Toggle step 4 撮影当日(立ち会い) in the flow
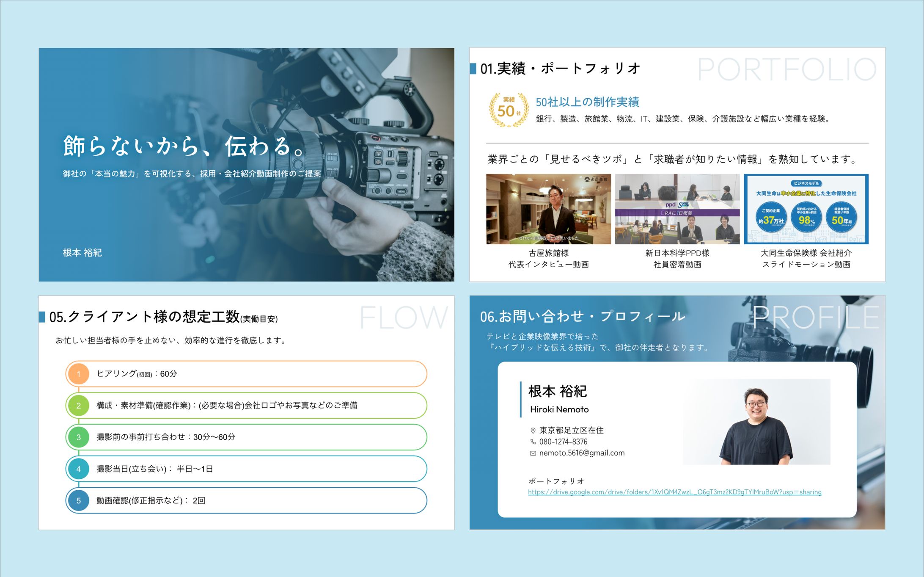 point(79,469)
